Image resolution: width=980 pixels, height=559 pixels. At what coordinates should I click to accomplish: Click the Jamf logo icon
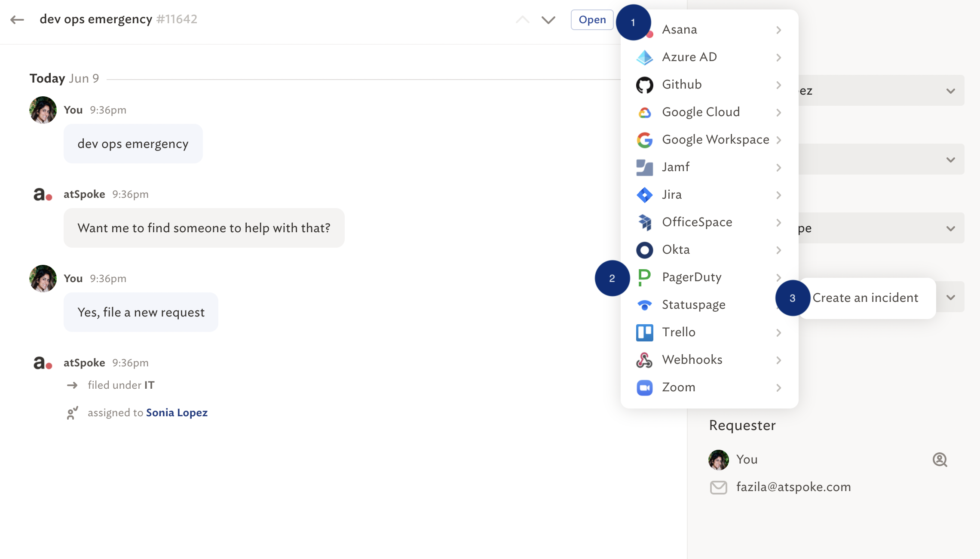tap(644, 167)
